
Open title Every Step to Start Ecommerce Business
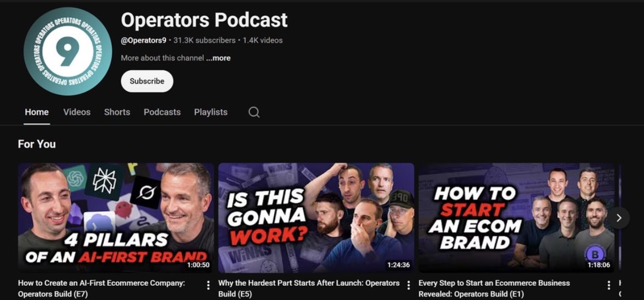click(x=494, y=289)
